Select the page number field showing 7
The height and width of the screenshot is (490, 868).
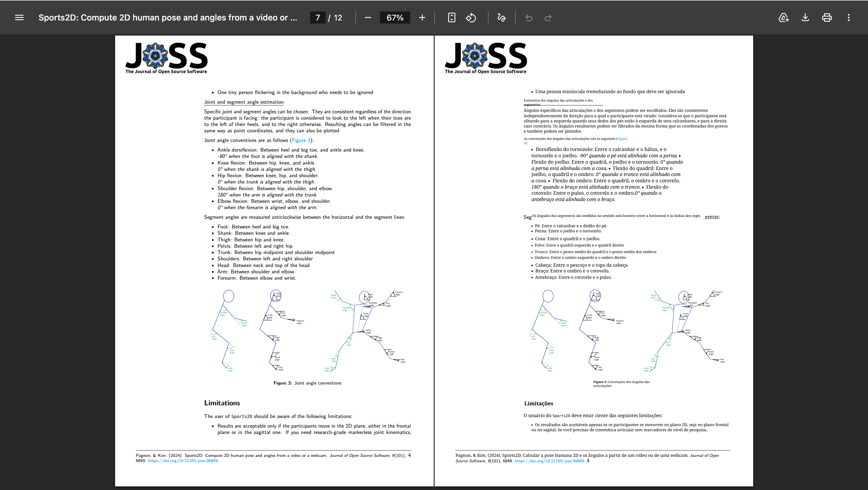click(x=318, y=17)
